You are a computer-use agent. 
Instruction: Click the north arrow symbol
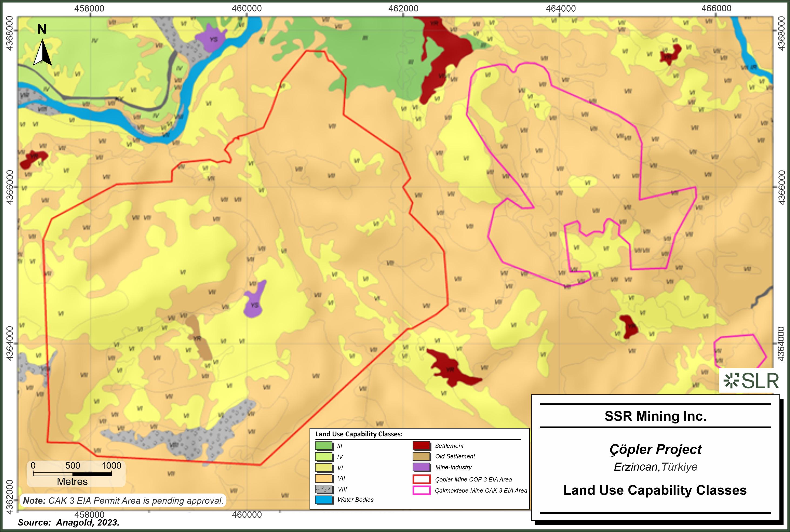point(42,52)
